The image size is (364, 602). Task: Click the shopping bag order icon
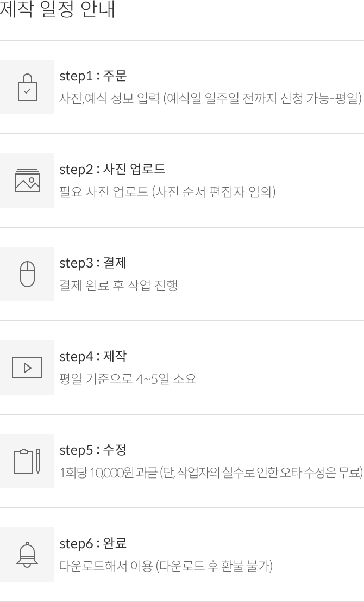27,87
